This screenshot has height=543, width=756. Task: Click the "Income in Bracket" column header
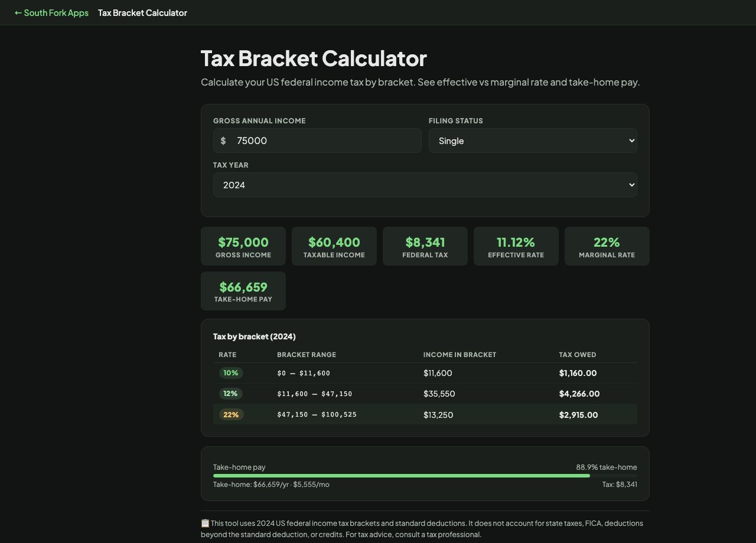click(460, 355)
